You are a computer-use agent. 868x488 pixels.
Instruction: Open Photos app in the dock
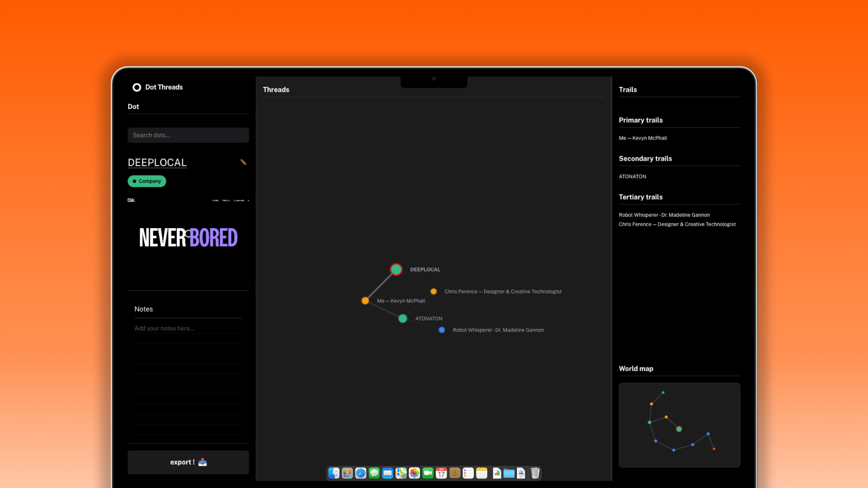(414, 473)
